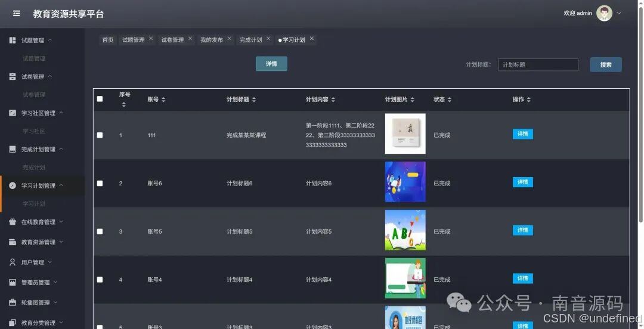Click the 完成计划管理 sidebar icon
This screenshot has height=329, width=644.
tap(13, 149)
